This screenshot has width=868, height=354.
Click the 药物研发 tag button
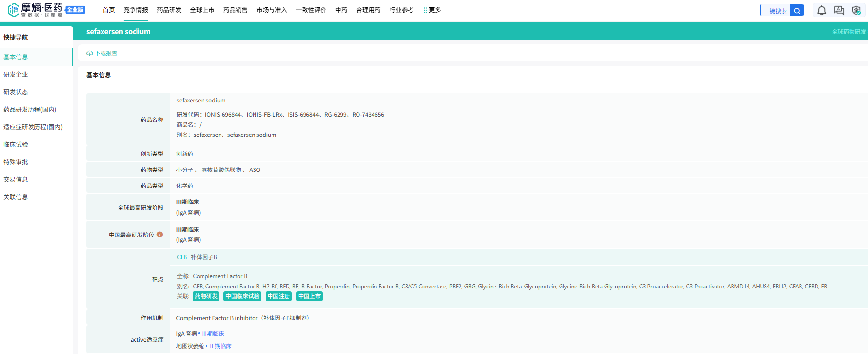click(x=206, y=296)
